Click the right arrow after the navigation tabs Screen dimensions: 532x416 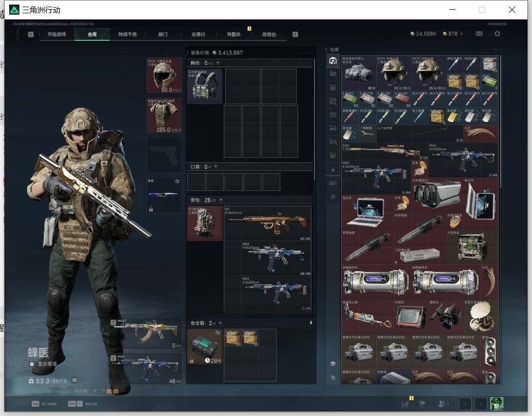point(295,34)
